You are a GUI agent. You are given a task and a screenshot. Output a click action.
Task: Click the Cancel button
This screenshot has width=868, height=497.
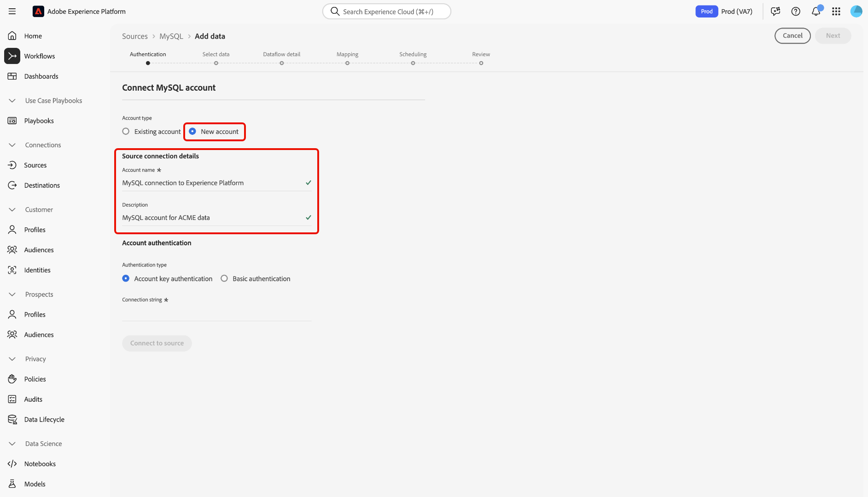[792, 36]
